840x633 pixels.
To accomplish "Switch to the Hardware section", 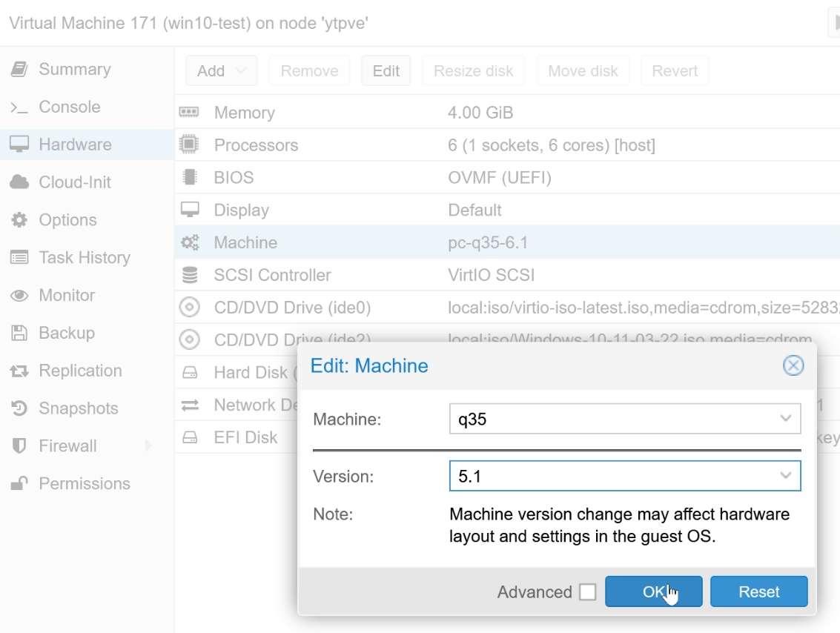I will pos(75,145).
